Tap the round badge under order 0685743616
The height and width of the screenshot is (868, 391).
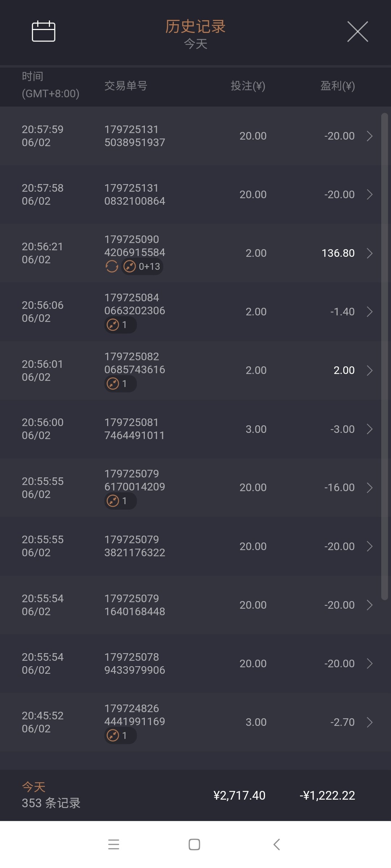coord(120,383)
